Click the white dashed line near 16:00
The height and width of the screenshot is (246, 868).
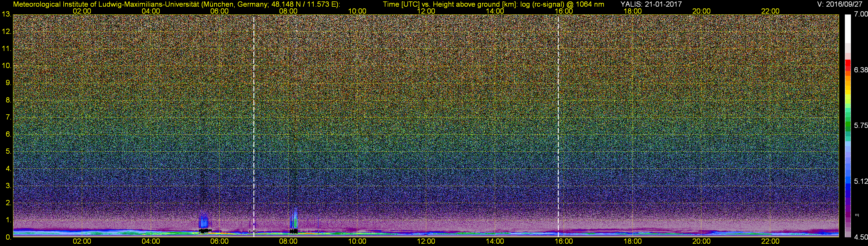[558, 125]
